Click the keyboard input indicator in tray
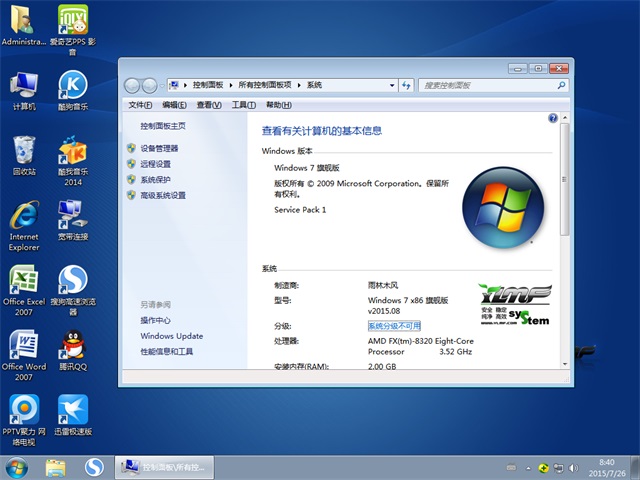This screenshot has width=640, height=480. [511, 468]
